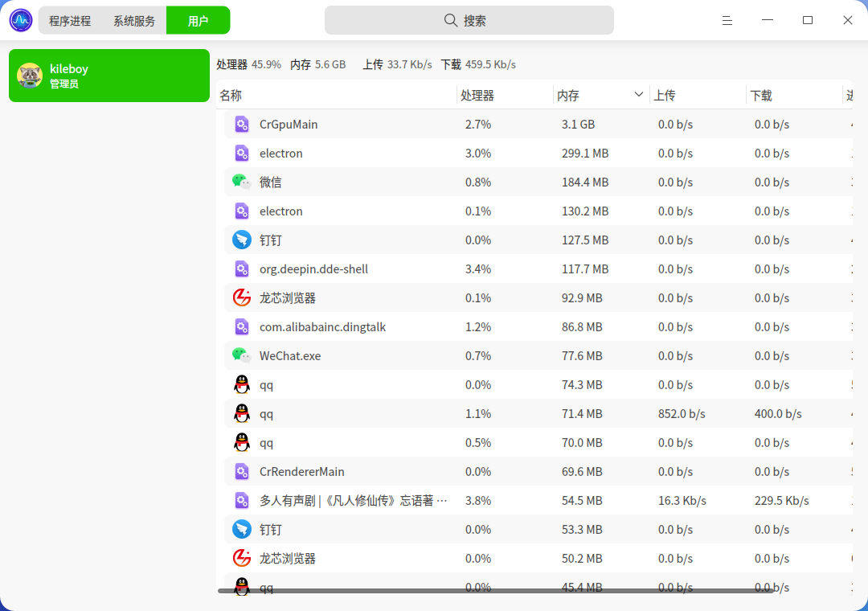The width and height of the screenshot is (868, 611).
Task: Click the 117.7 MB memory value
Action: point(584,269)
